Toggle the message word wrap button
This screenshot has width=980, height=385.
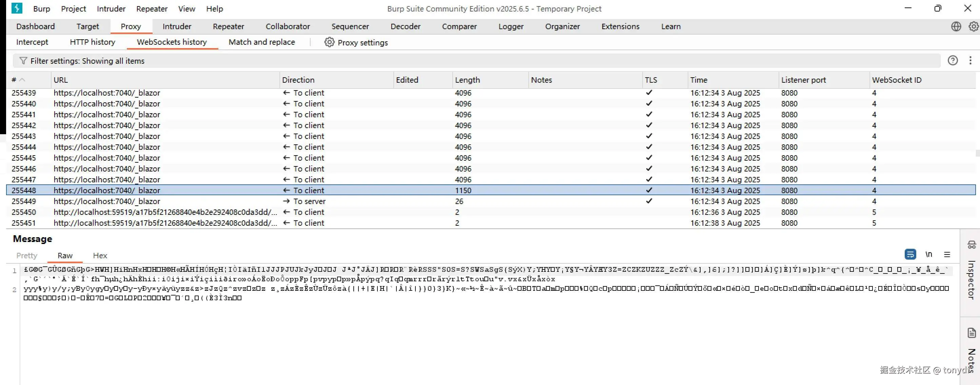click(x=910, y=254)
